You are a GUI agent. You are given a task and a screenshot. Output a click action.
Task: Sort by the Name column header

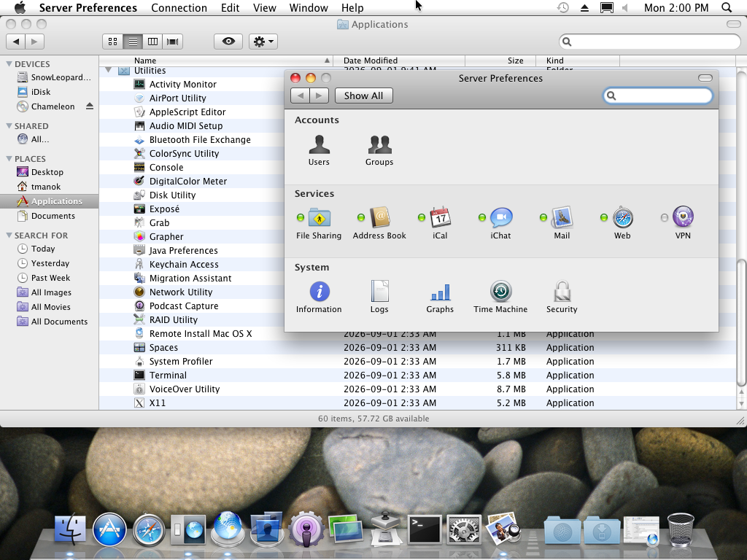click(x=216, y=61)
